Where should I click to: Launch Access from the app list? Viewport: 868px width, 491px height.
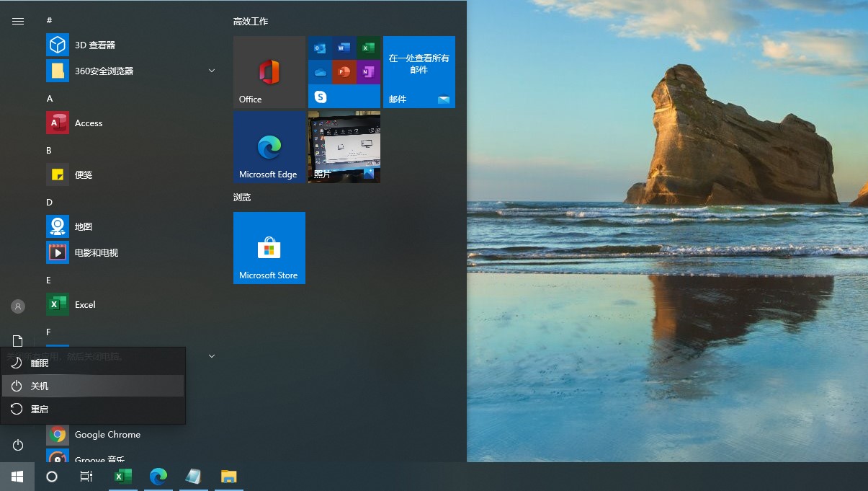pyautogui.click(x=130, y=123)
